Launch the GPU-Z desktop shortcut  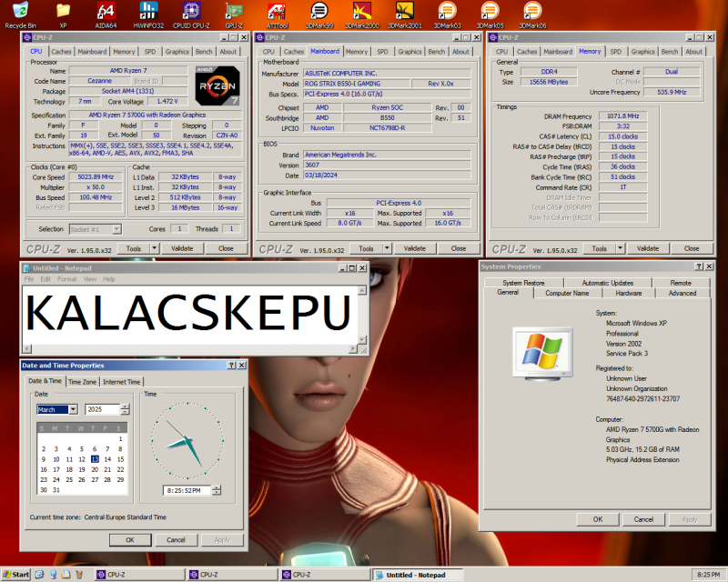click(x=234, y=15)
